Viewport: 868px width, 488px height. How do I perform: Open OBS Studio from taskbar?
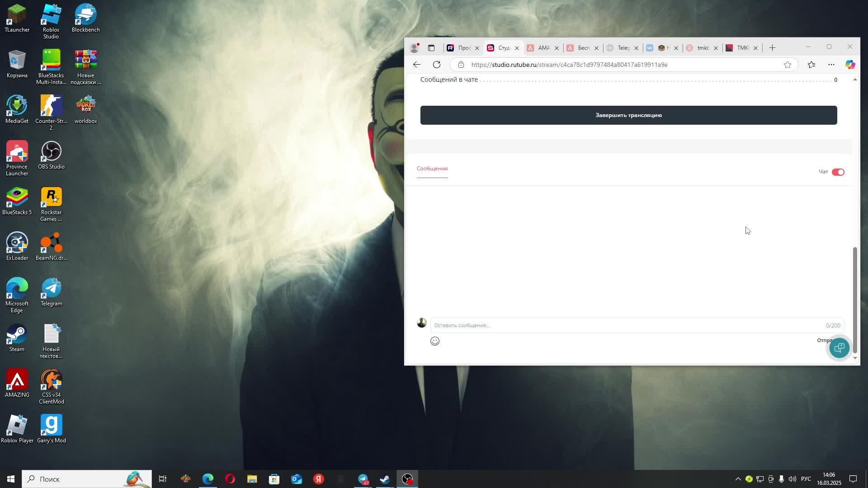[407, 479]
